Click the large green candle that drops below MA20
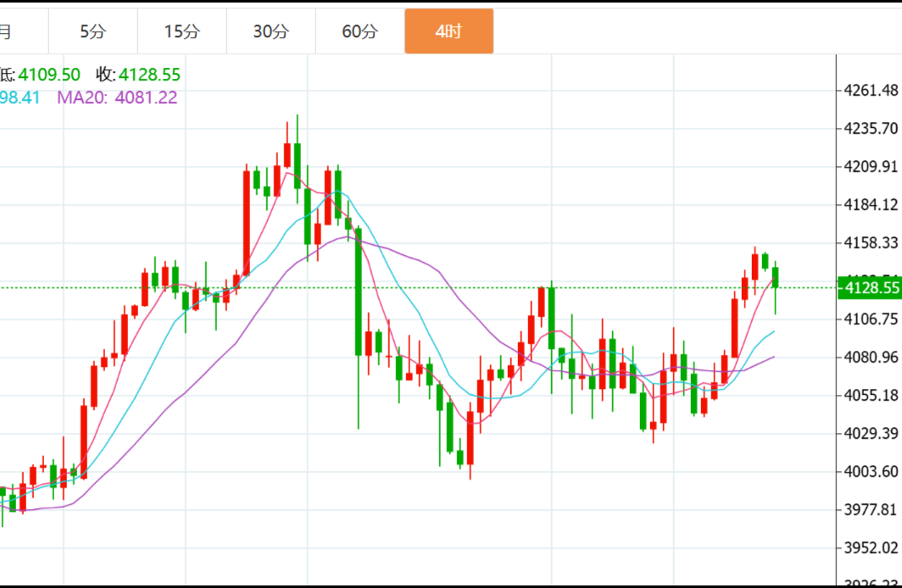This screenshot has width=902, height=588. coord(358,291)
